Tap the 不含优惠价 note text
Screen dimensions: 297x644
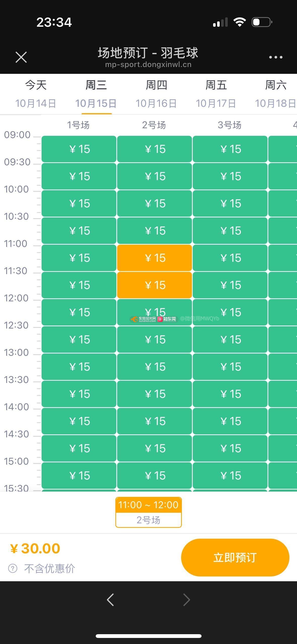click(x=50, y=568)
